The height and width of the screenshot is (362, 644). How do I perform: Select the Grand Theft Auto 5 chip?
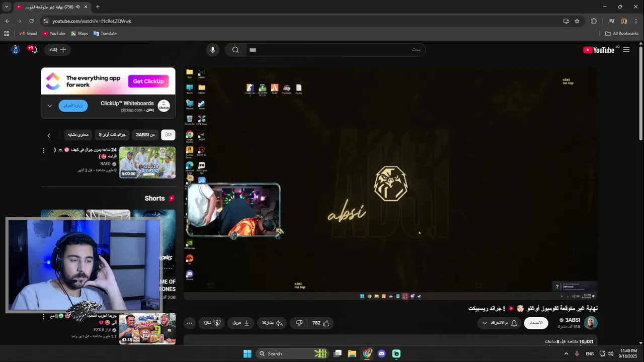click(x=112, y=135)
